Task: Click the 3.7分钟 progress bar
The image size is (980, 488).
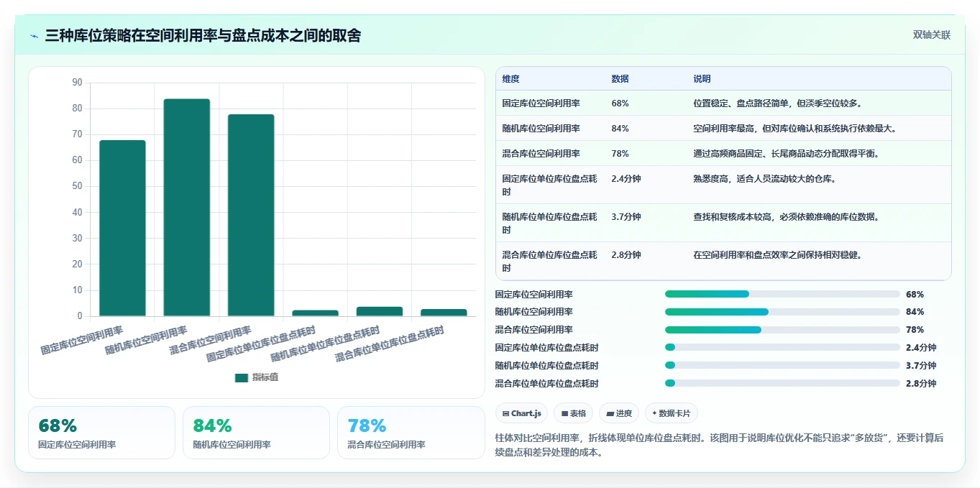Action: tap(782, 365)
